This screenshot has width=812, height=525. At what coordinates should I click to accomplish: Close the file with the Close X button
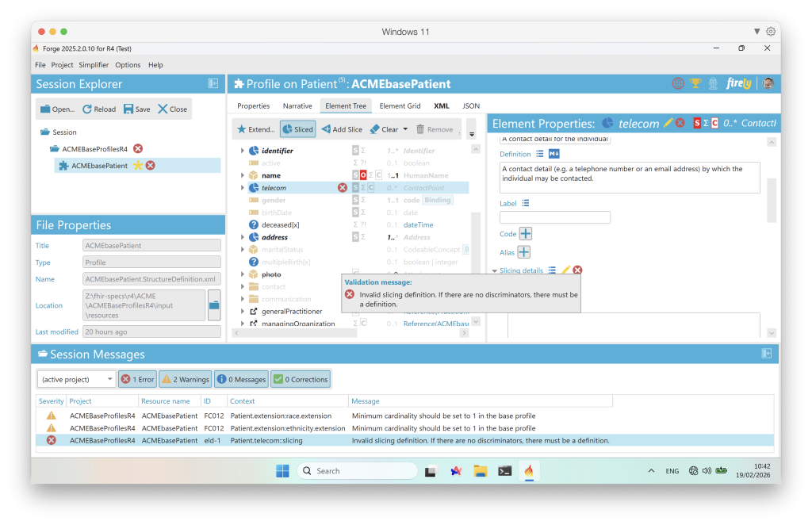tap(172, 109)
